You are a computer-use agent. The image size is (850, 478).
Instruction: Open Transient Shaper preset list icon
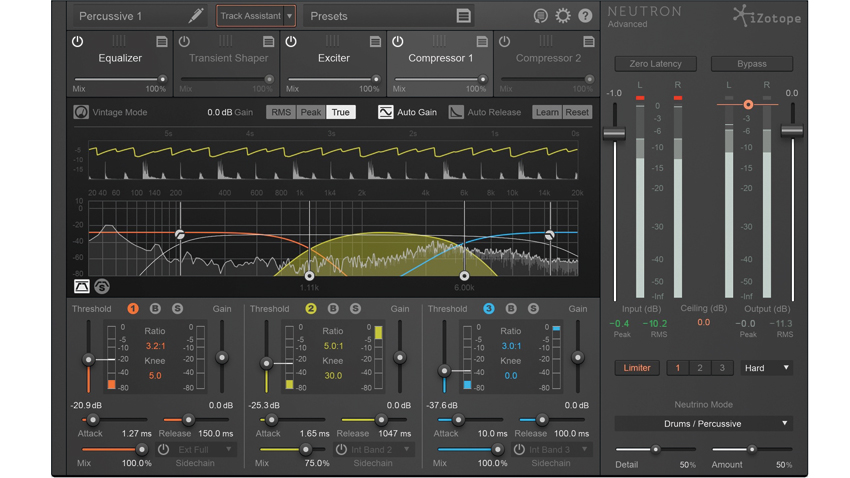268,42
